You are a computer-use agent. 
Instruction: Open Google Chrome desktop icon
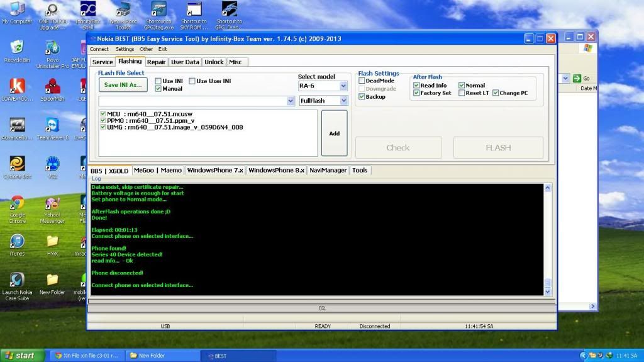click(x=17, y=210)
